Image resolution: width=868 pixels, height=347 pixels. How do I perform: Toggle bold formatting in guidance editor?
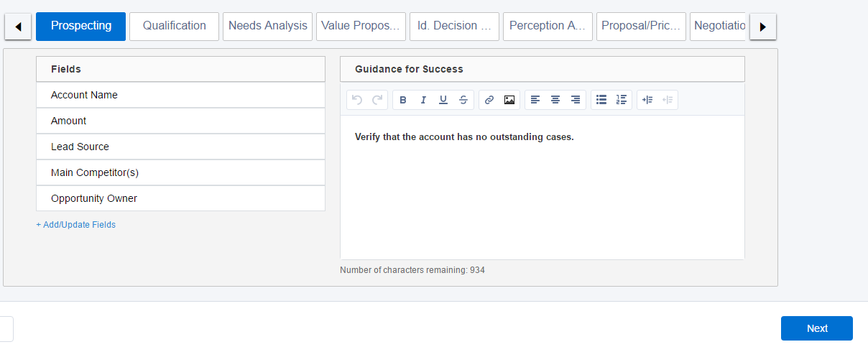tap(403, 100)
